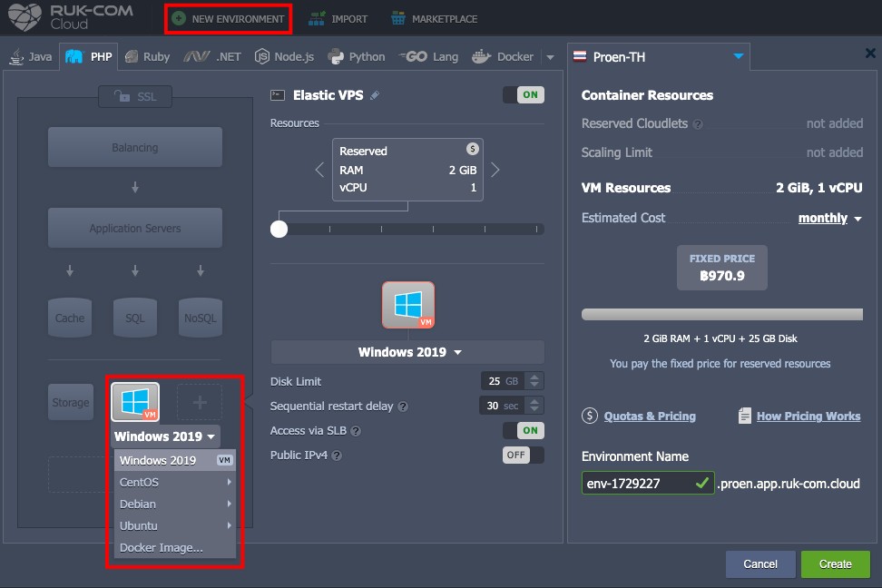Click the Elastic VPS terminal icon

[x=278, y=95]
